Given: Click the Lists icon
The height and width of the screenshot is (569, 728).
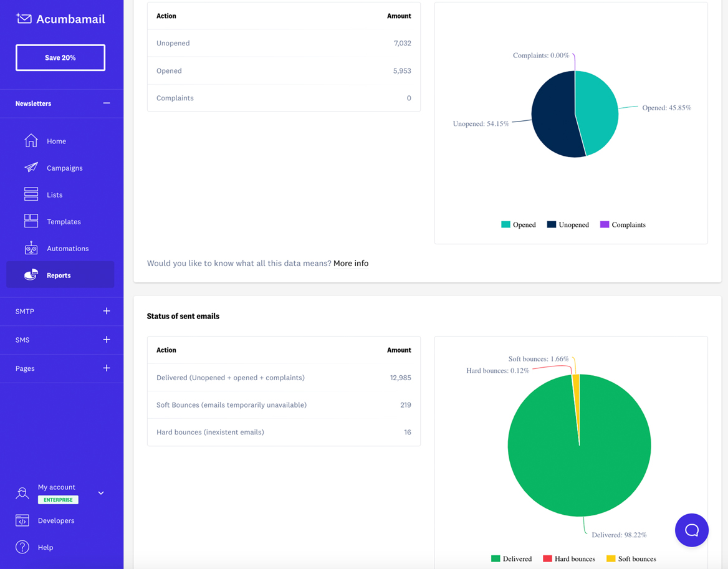Looking at the screenshot, I should click(x=31, y=194).
